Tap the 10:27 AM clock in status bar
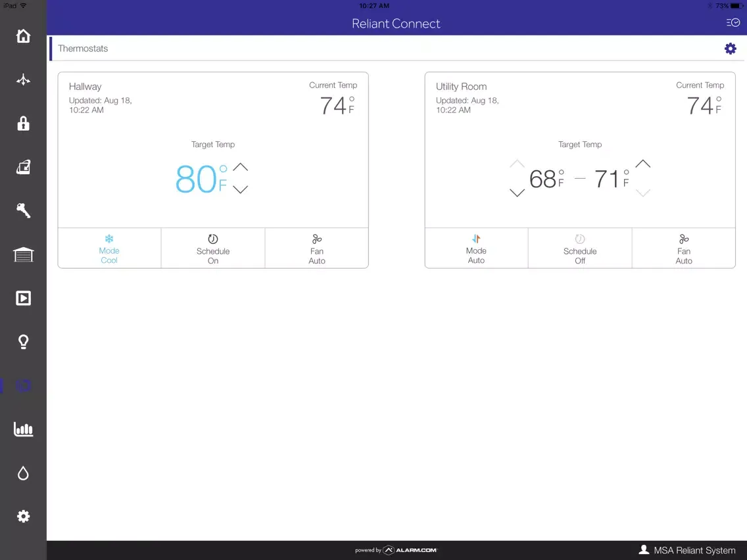747x560 pixels. point(374,6)
